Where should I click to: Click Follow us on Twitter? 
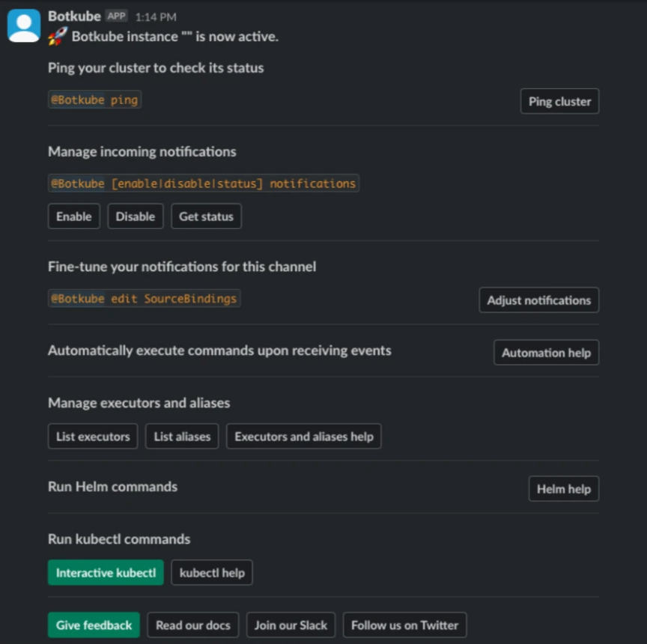tap(404, 625)
